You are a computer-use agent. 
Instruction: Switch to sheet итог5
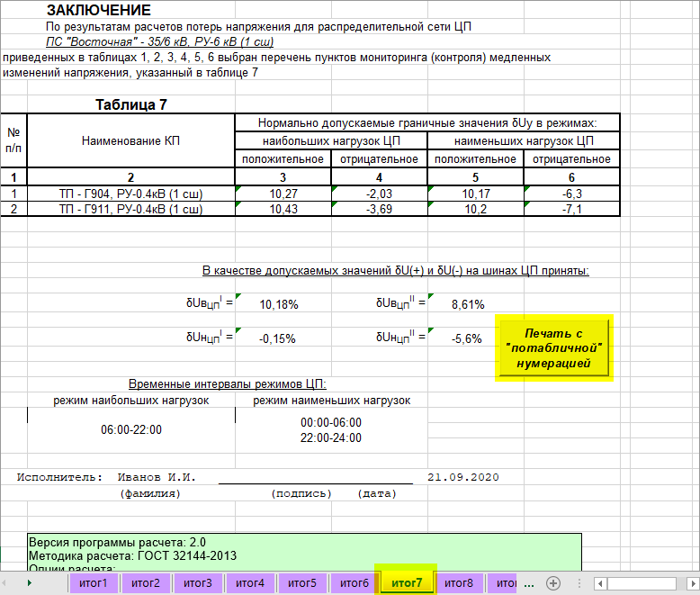pyautogui.click(x=302, y=583)
